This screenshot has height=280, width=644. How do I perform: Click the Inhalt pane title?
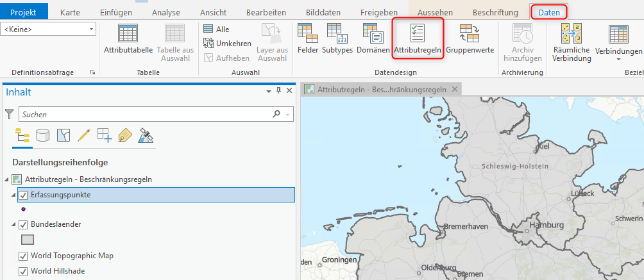click(19, 92)
